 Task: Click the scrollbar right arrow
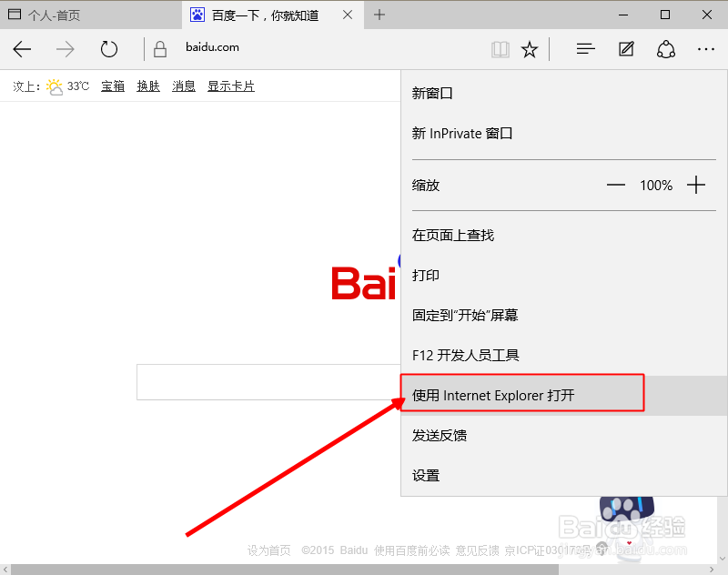coord(712,570)
